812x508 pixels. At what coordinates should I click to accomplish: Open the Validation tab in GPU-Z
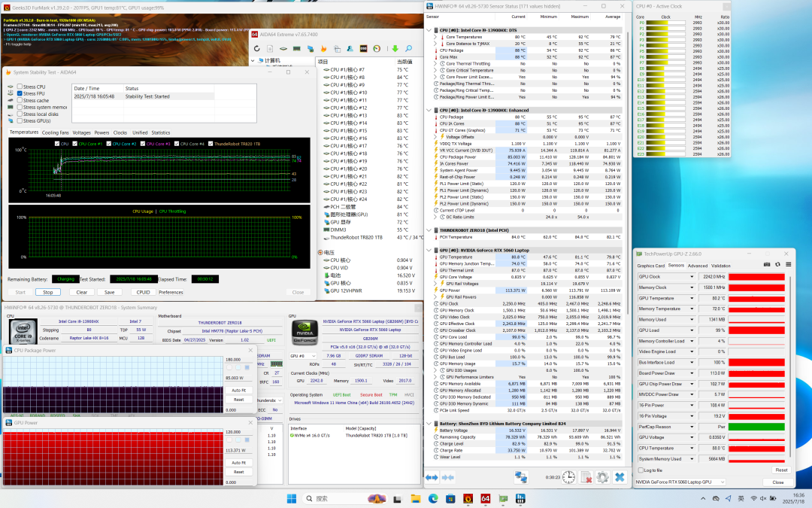720,266
